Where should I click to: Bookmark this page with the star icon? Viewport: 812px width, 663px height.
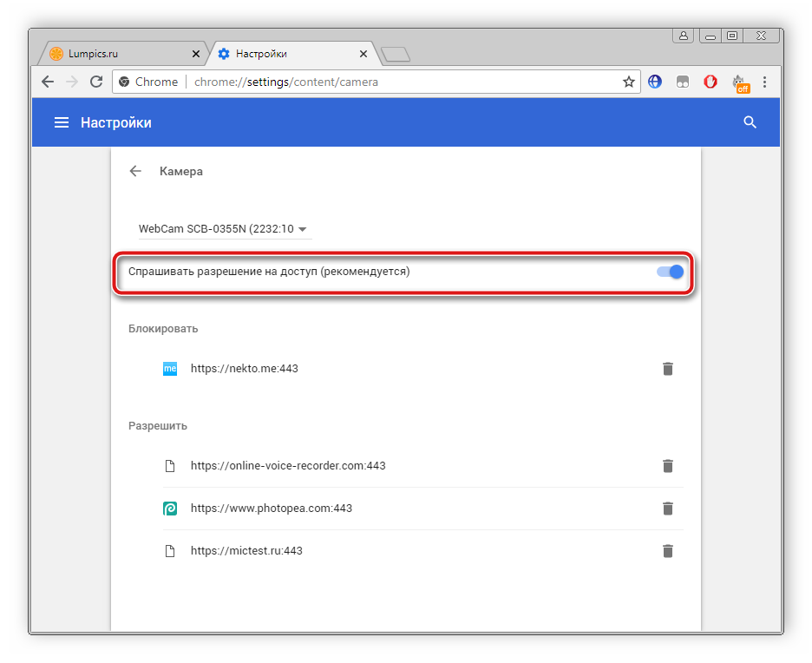click(x=629, y=82)
